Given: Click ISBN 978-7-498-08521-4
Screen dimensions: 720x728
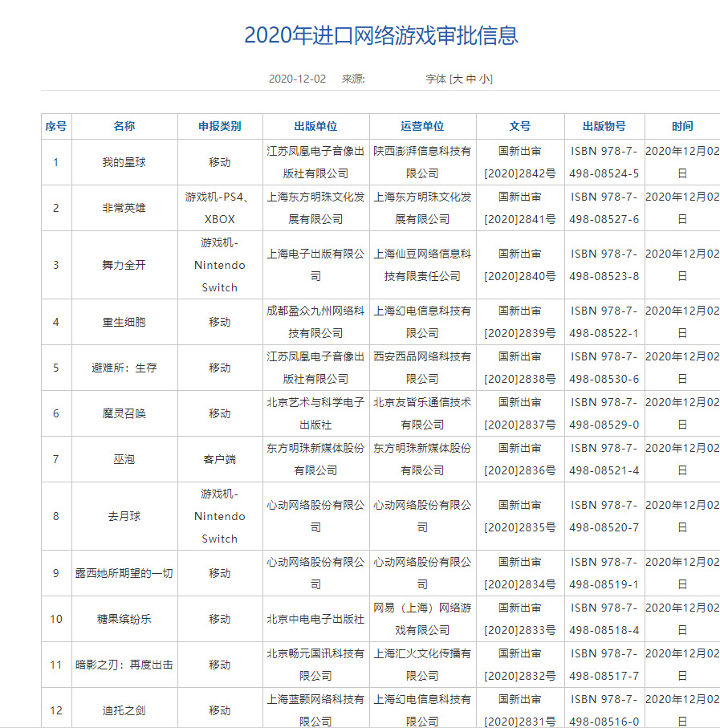Looking at the screenshot, I should [x=604, y=460].
